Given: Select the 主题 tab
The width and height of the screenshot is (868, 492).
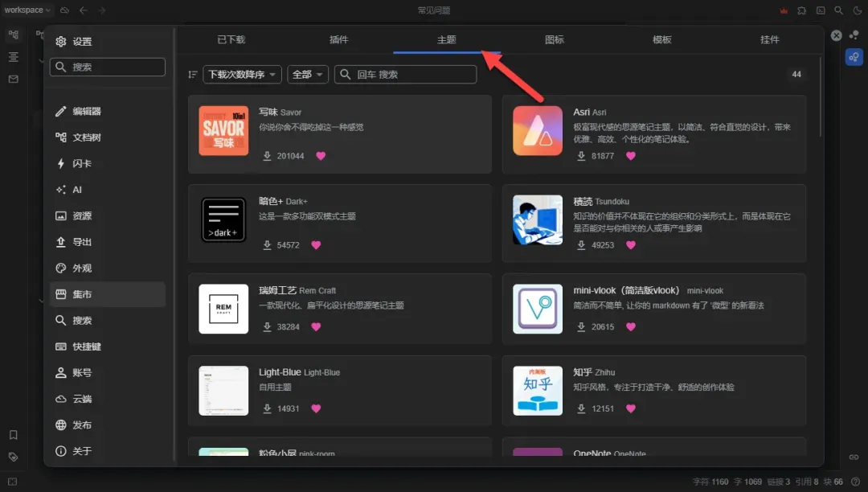Looking at the screenshot, I should pos(447,40).
